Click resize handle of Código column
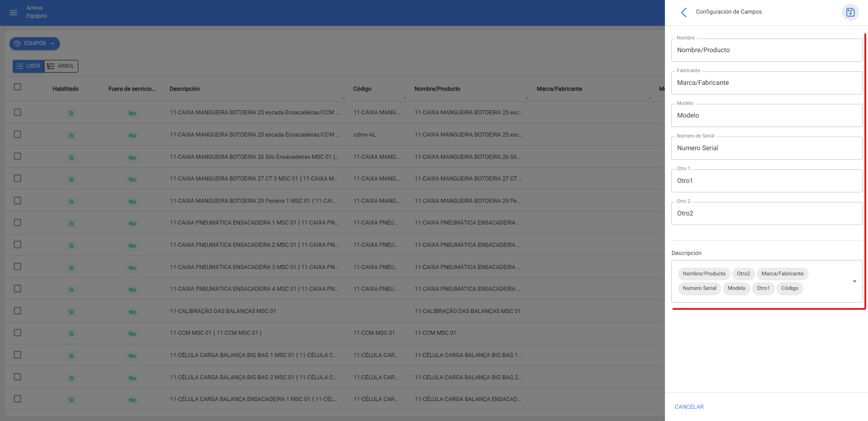The height and width of the screenshot is (421, 868). tap(404, 97)
